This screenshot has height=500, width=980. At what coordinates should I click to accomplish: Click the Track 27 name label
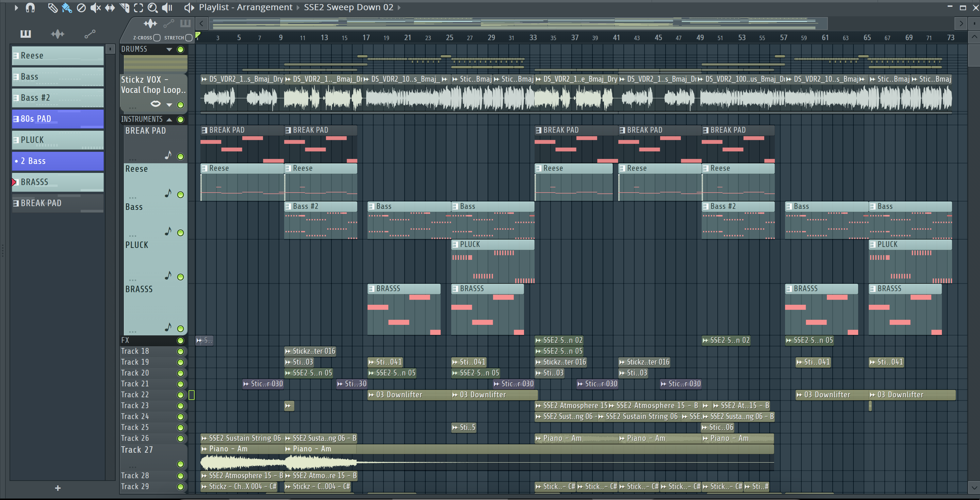tap(137, 450)
